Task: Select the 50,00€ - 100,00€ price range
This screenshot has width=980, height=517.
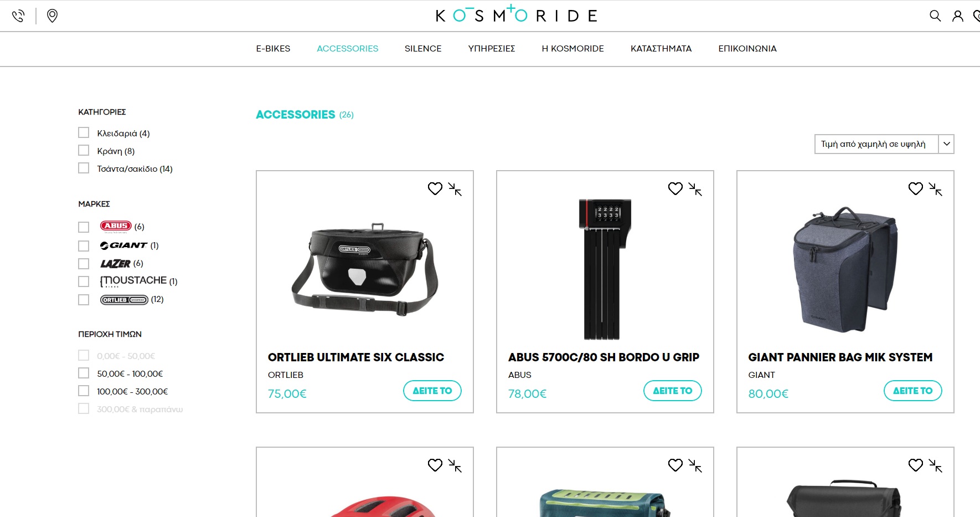Action: [x=84, y=373]
